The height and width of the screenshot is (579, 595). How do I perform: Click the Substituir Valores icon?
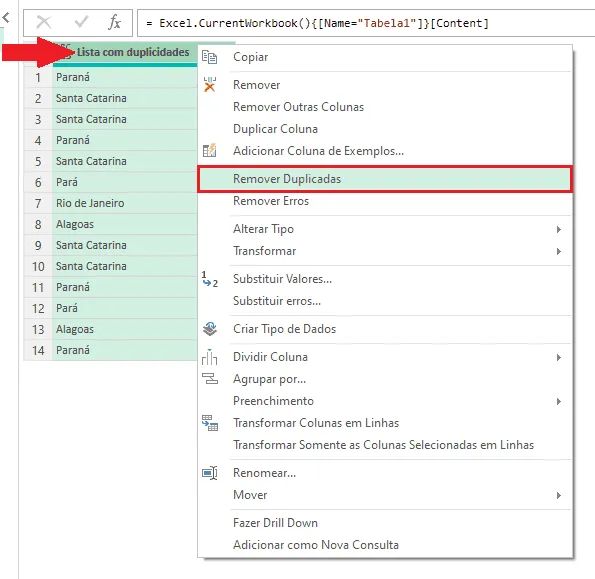coord(209,279)
